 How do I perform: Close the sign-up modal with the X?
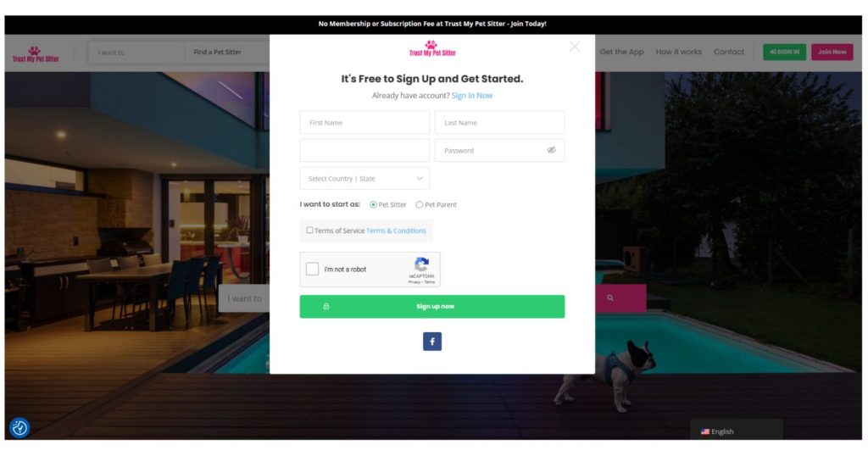[575, 47]
